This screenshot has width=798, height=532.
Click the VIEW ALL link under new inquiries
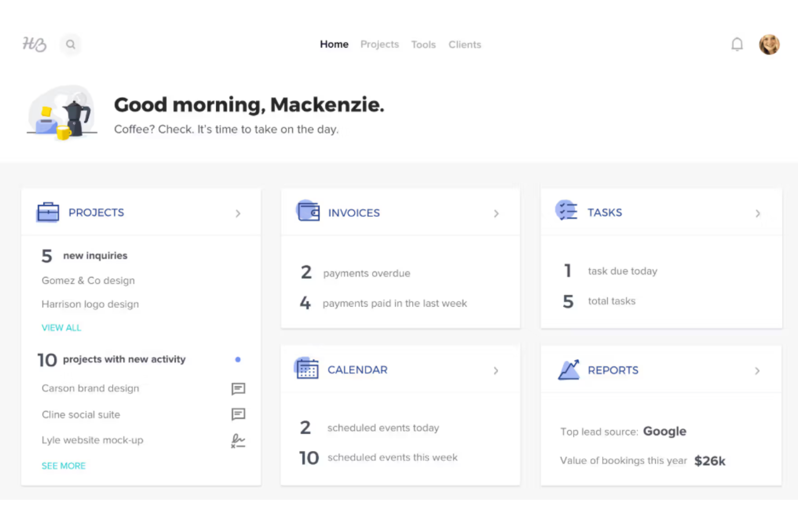pos(61,328)
